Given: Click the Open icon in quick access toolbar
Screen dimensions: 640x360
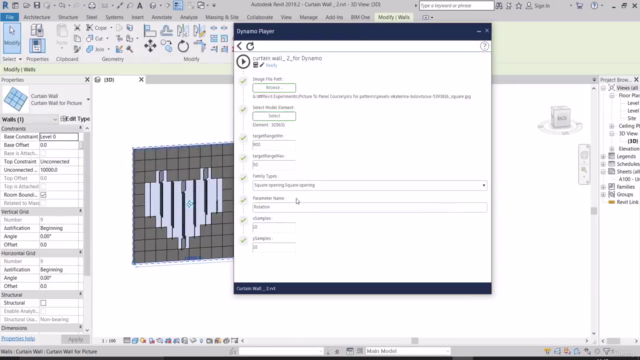Looking at the screenshot, I should click(26, 6).
